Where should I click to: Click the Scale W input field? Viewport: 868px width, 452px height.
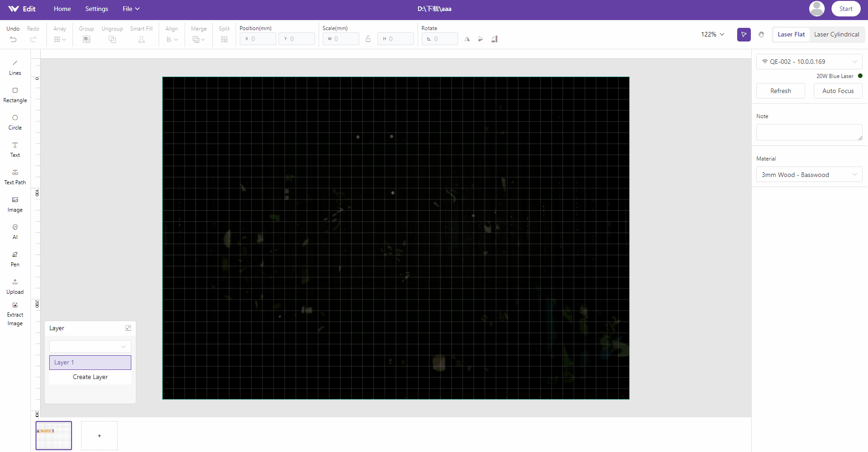[x=341, y=39]
